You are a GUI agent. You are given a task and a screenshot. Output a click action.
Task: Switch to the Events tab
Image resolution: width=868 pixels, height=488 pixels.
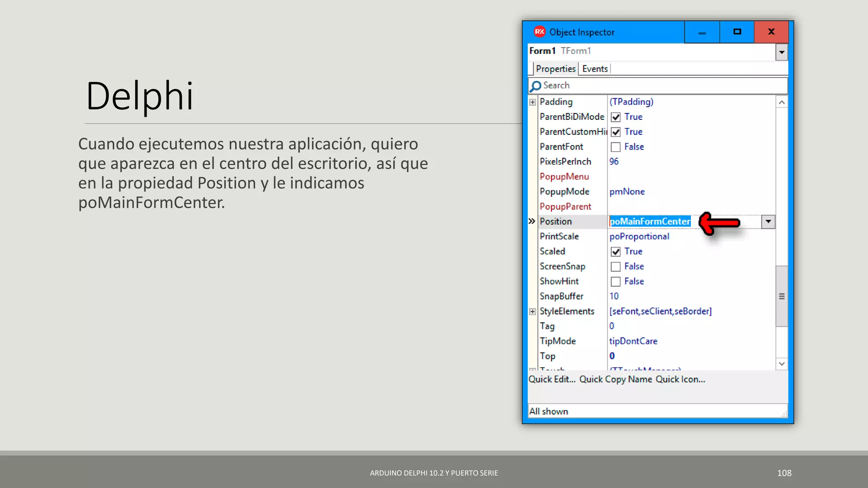coord(595,69)
